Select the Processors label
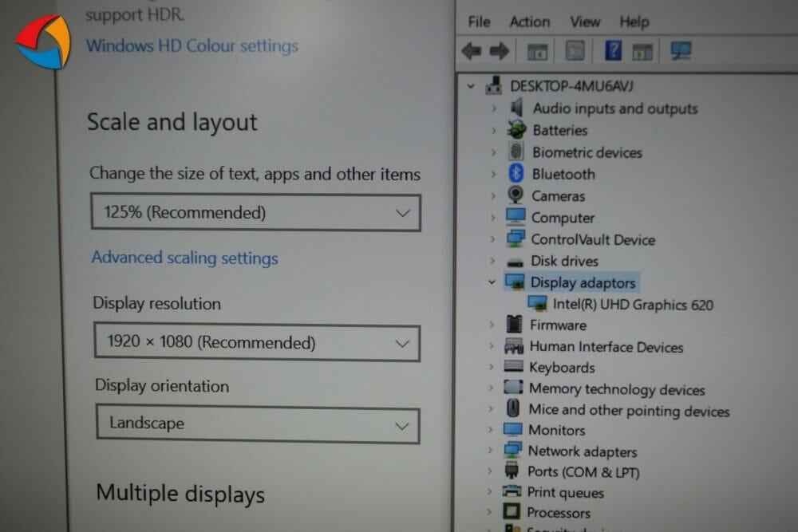Viewport: 798px width, 532px height. click(x=559, y=513)
